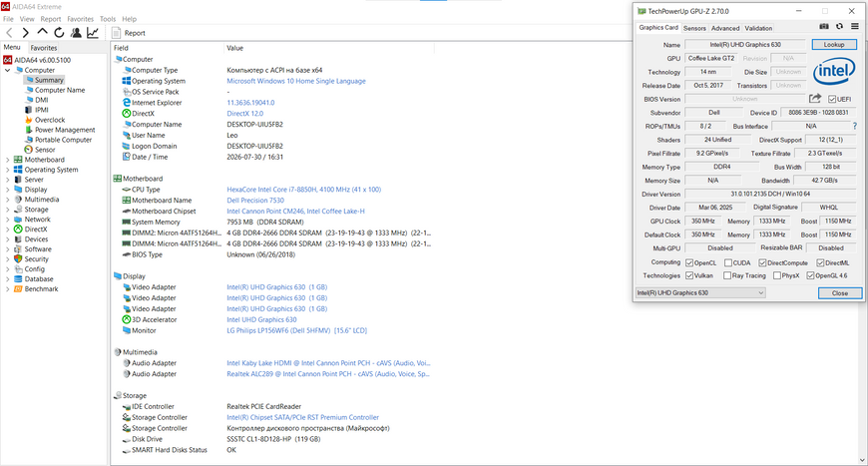868x466 pixels.
Task: Go back with AIDA64 toolbar back arrow
Action: [9, 33]
